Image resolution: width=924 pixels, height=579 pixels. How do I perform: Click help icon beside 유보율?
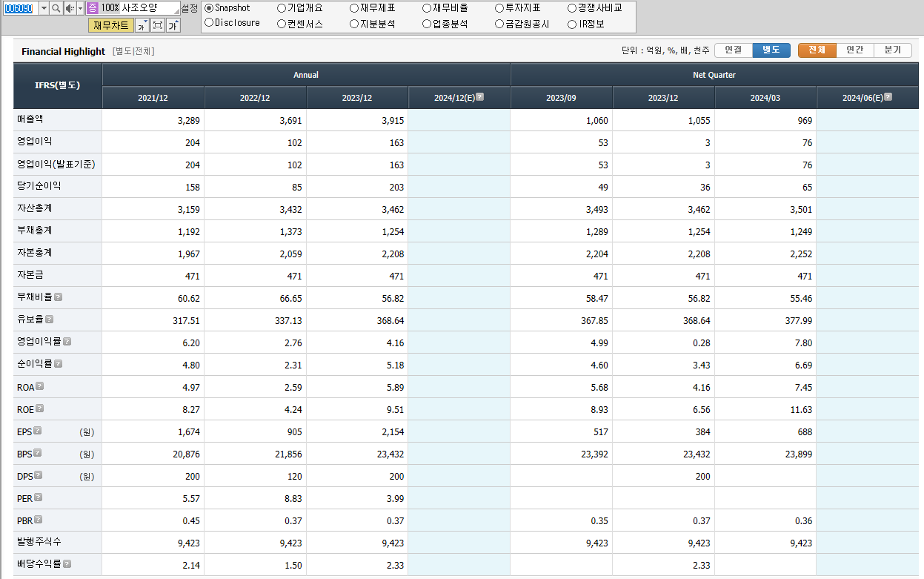pos(50,319)
